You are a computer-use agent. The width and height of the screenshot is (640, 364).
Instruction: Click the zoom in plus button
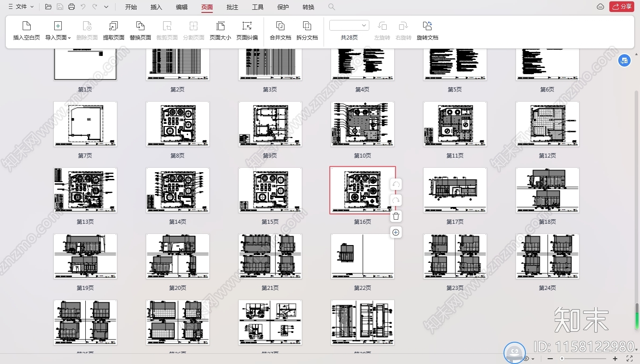click(x=615, y=358)
